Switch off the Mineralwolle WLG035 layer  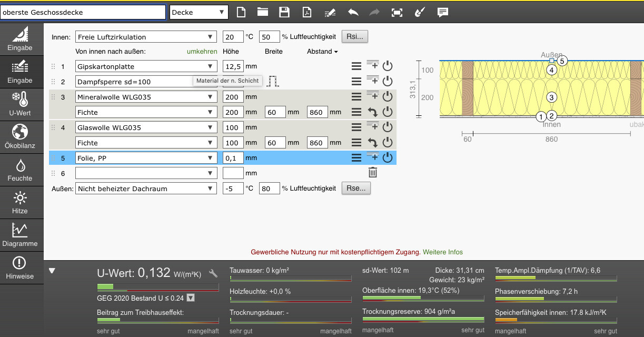[x=388, y=97]
